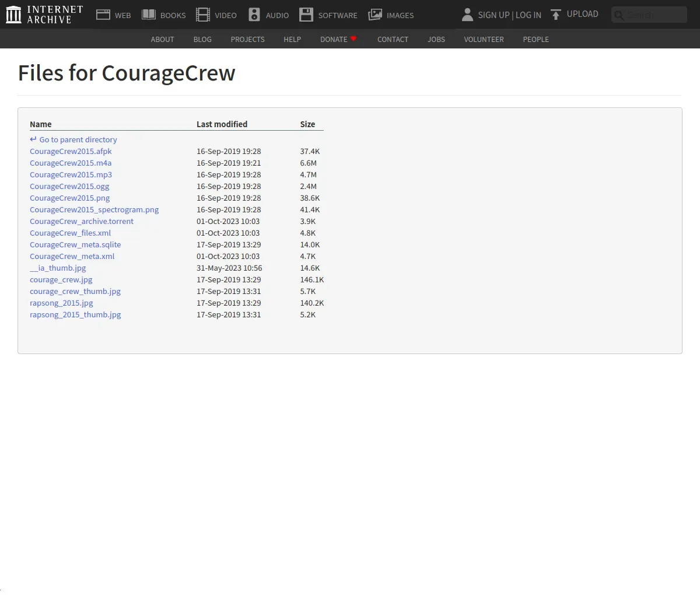This screenshot has width=700, height=595.
Task: Download CourageCrew2015.afpk file
Action: coord(71,152)
